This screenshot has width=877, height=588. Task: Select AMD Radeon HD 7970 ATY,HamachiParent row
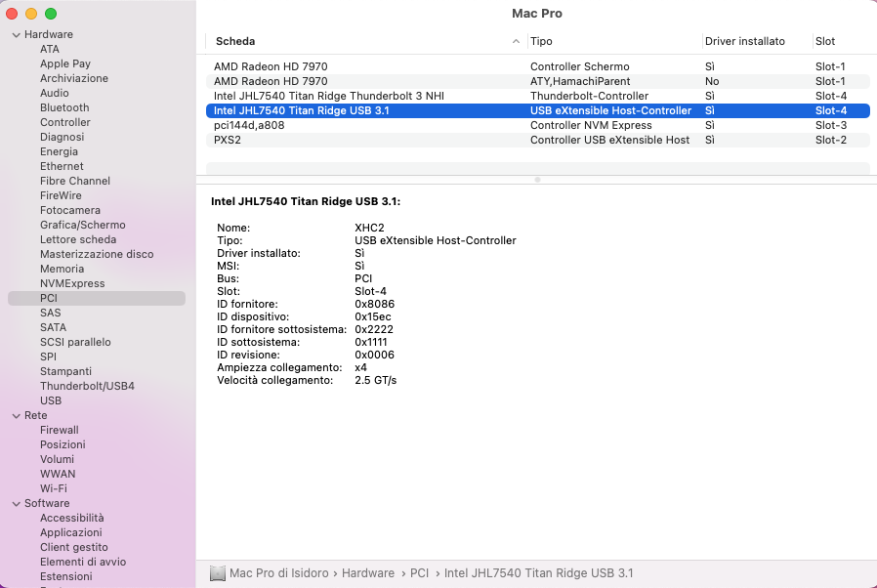(x=537, y=81)
